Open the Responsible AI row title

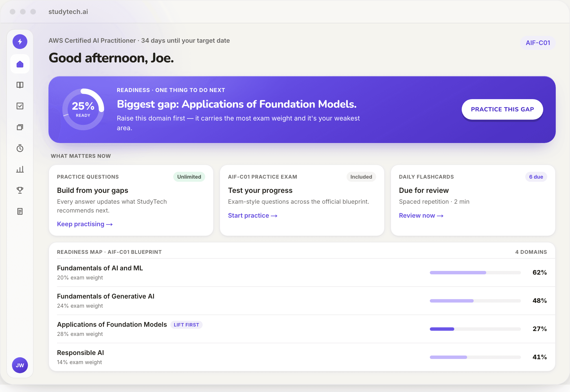80,353
